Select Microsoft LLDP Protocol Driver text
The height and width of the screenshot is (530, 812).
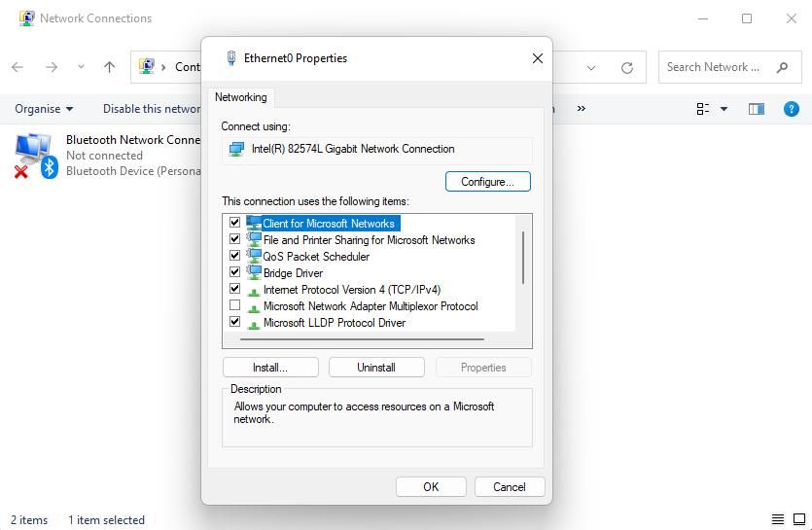(335, 323)
